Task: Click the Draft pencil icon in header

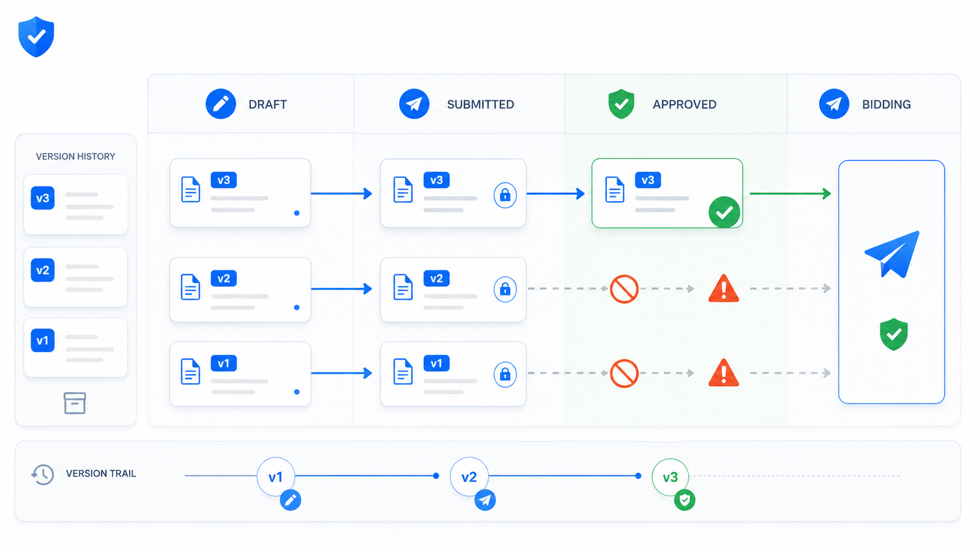Action: (x=221, y=104)
